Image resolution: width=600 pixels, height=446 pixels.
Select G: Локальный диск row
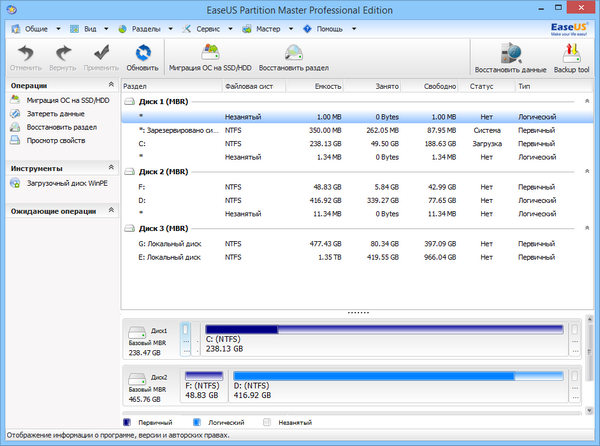pyautogui.click(x=357, y=244)
